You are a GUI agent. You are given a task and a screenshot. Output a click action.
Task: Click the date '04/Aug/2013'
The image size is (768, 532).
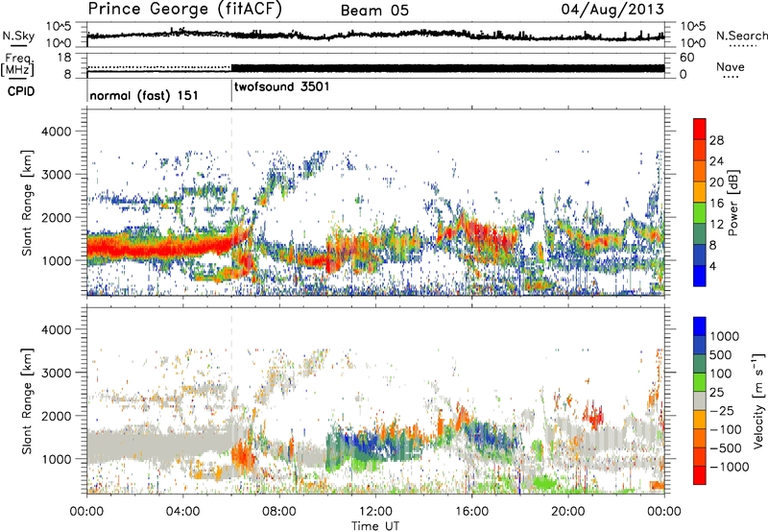pyautogui.click(x=612, y=10)
